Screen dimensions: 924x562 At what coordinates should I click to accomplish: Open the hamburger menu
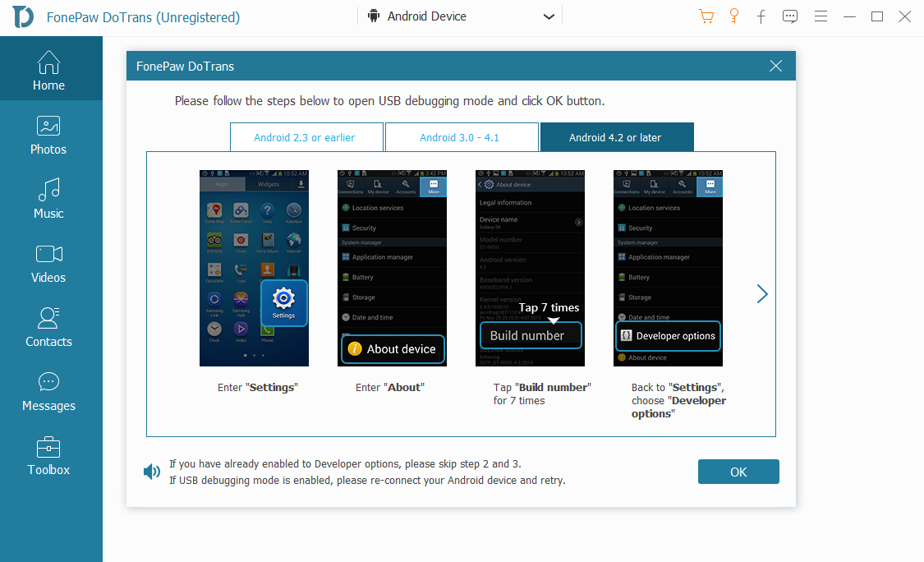coord(821,16)
